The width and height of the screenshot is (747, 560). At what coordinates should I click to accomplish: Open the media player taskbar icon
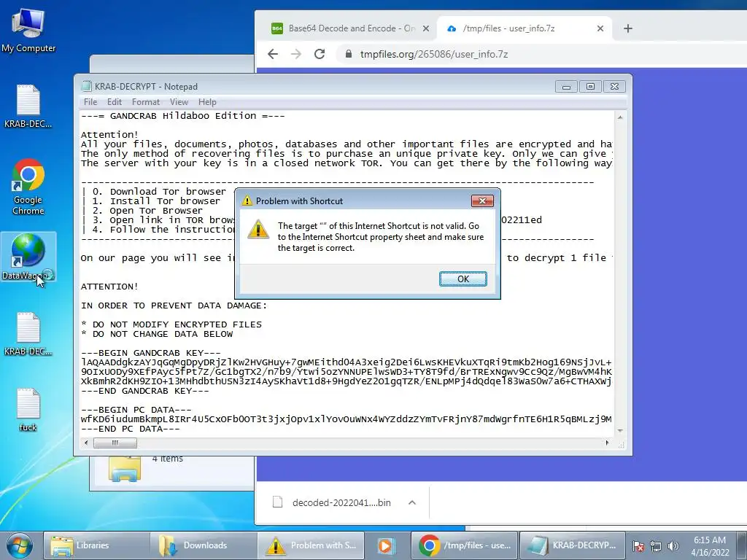tap(385, 545)
